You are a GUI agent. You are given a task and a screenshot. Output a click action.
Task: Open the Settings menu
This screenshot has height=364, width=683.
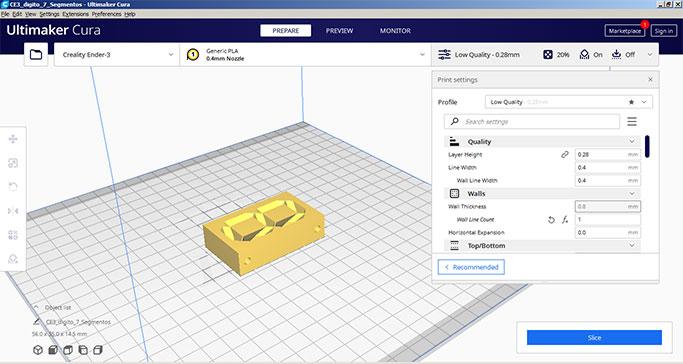pos(49,14)
